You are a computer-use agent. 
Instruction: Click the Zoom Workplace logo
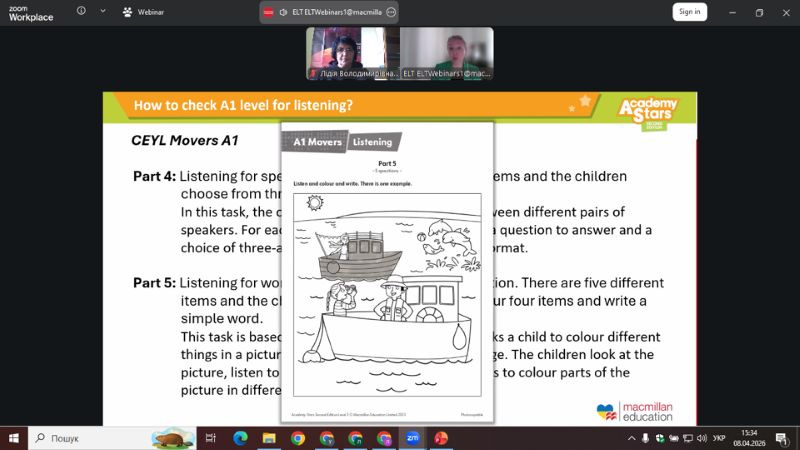pos(31,13)
